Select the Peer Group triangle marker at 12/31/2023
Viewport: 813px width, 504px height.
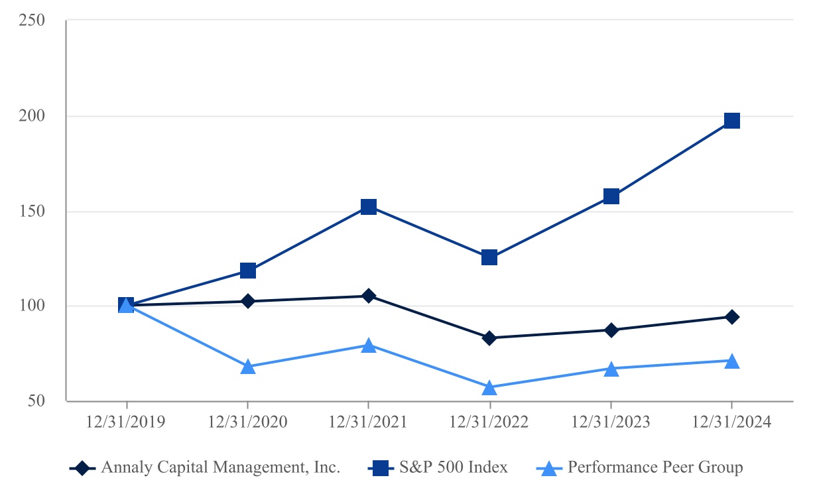tap(611, 369)
